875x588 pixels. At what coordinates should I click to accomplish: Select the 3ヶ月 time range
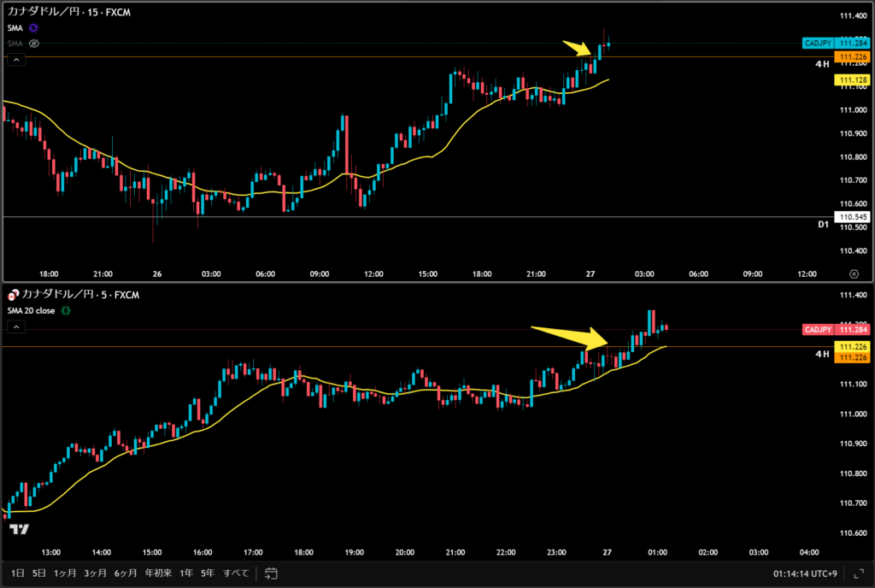click(97, 573)
